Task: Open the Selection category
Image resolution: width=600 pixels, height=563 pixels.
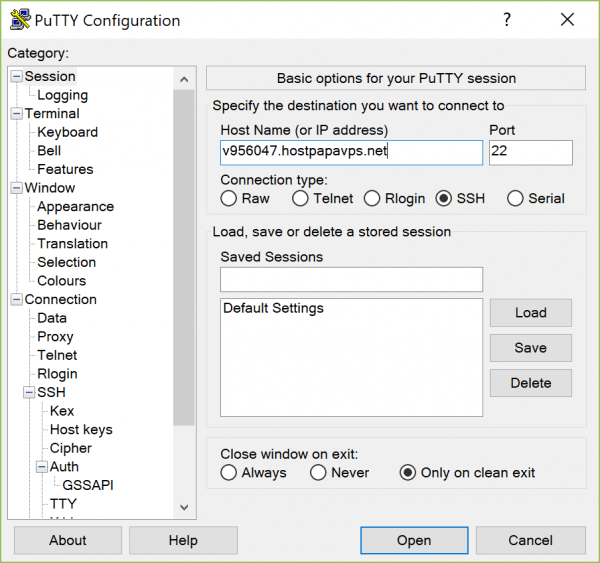Action: [67, 262]
